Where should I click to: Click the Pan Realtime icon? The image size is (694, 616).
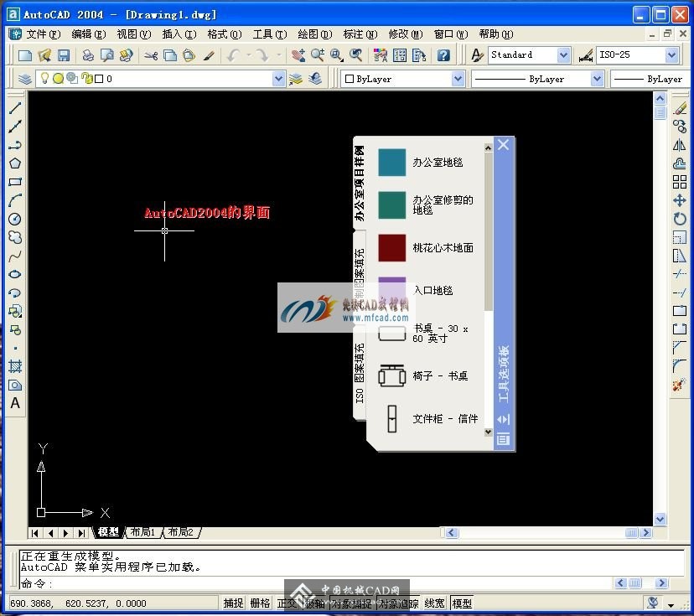(298, 55)
